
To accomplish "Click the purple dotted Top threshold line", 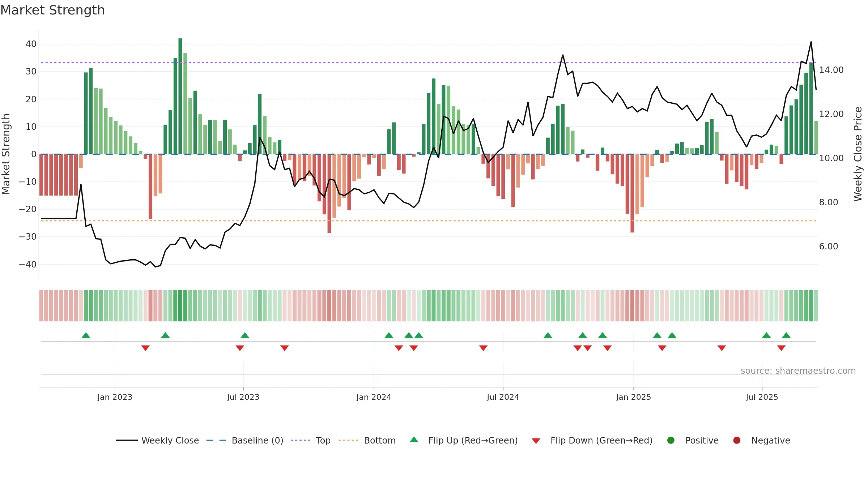I will point(429,63).
